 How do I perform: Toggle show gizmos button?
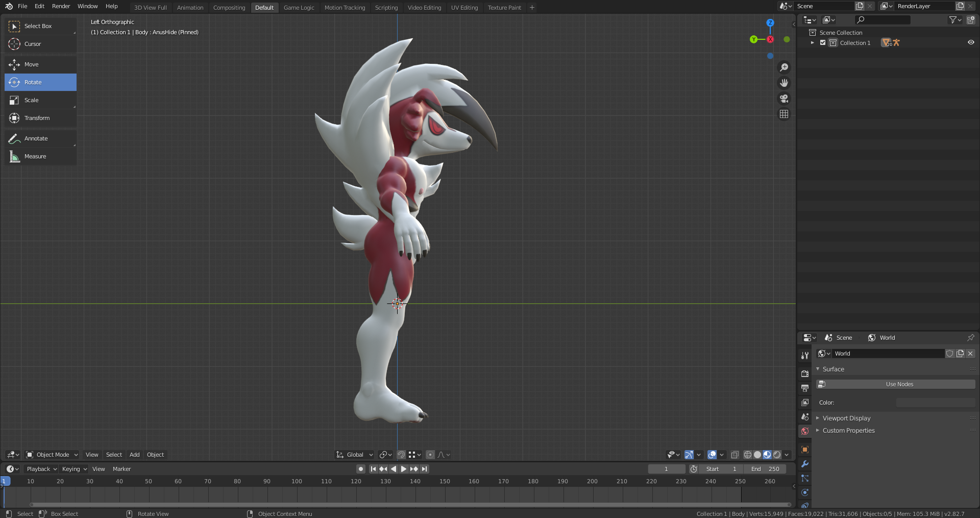coord(689,455)
